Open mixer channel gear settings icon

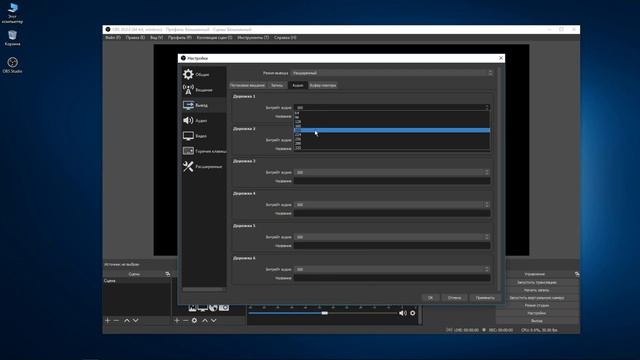coord(413,313)
